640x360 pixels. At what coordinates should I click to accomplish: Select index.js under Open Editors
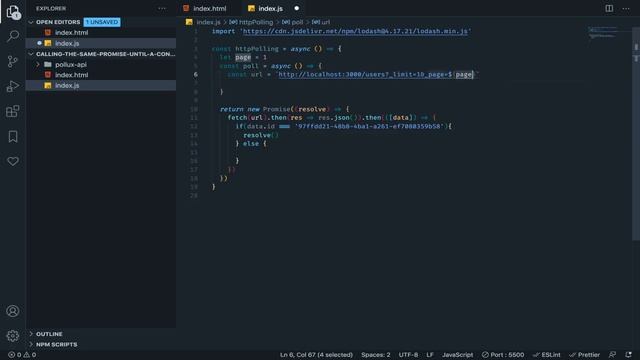(101, 43)
